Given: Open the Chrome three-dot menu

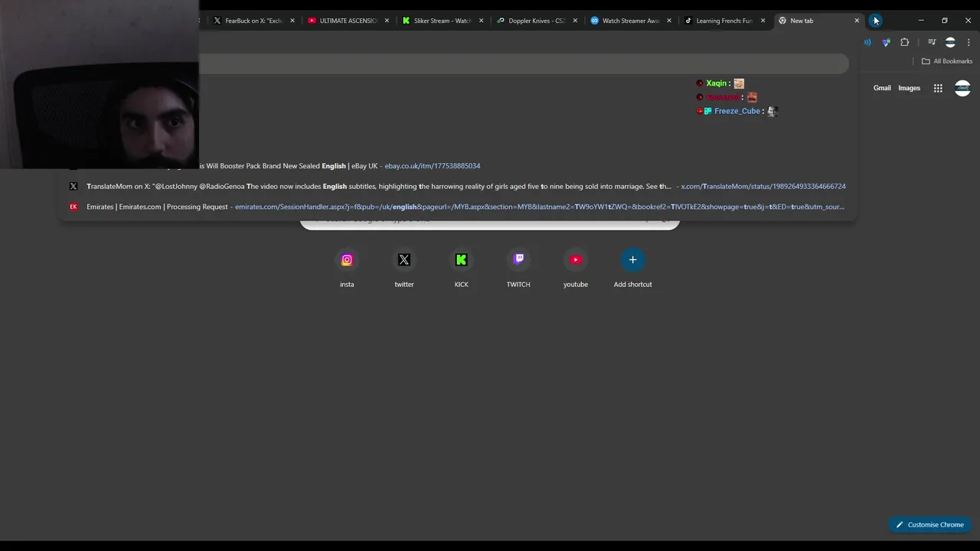Looking at the screenshot, I should tap(969, 42).
